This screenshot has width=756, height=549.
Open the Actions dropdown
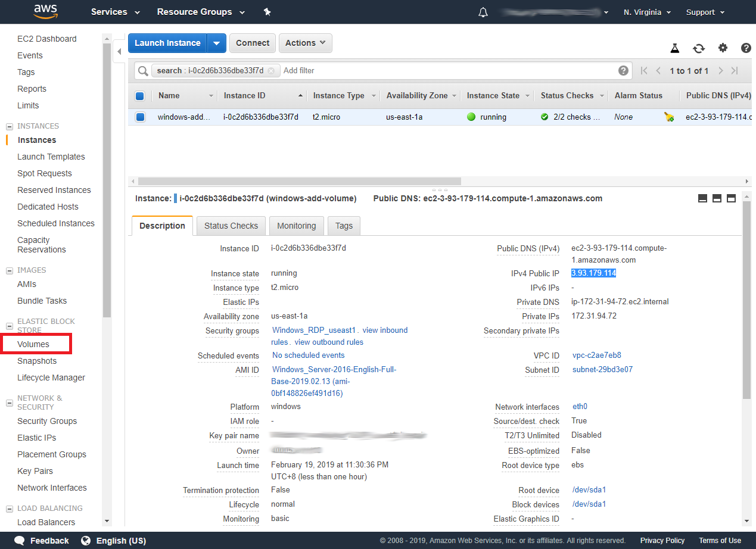point(305,43)
